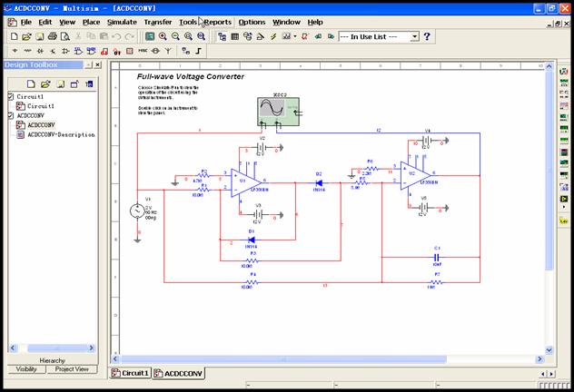574x392 pixels.
Task: Open the analysis grapher dropdown arrow
Action: [295, 36]
